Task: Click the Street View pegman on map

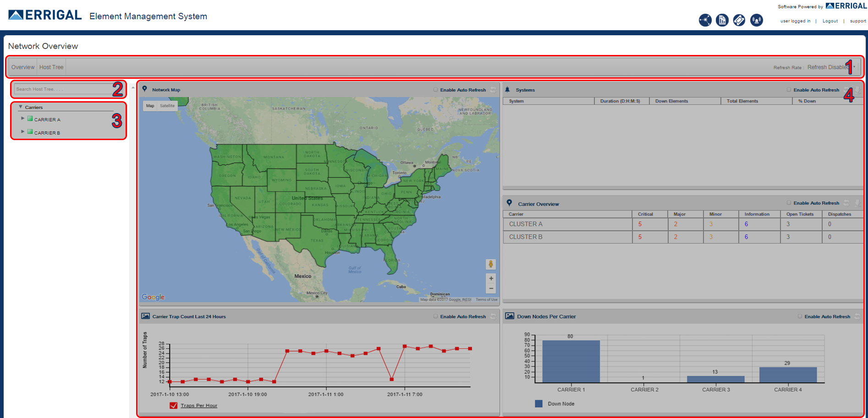Action: [491, 264]
